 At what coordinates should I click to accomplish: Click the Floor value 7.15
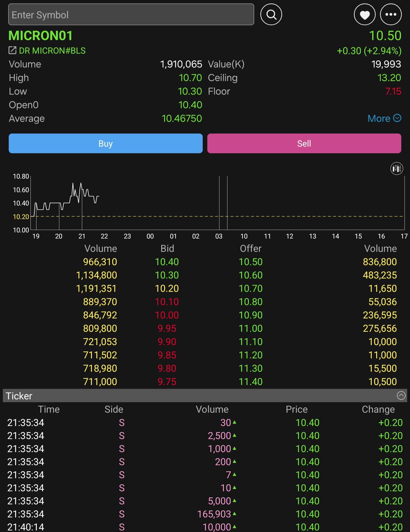[x=393, y=91]
